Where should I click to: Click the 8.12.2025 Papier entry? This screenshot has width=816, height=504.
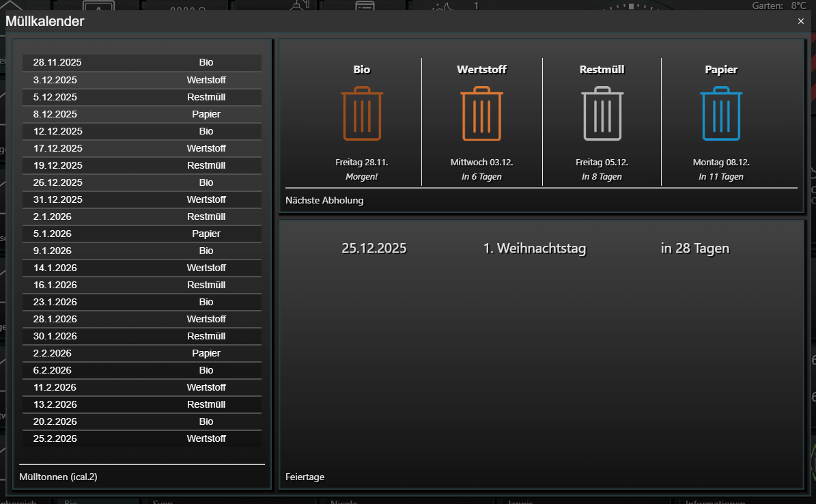142,114
